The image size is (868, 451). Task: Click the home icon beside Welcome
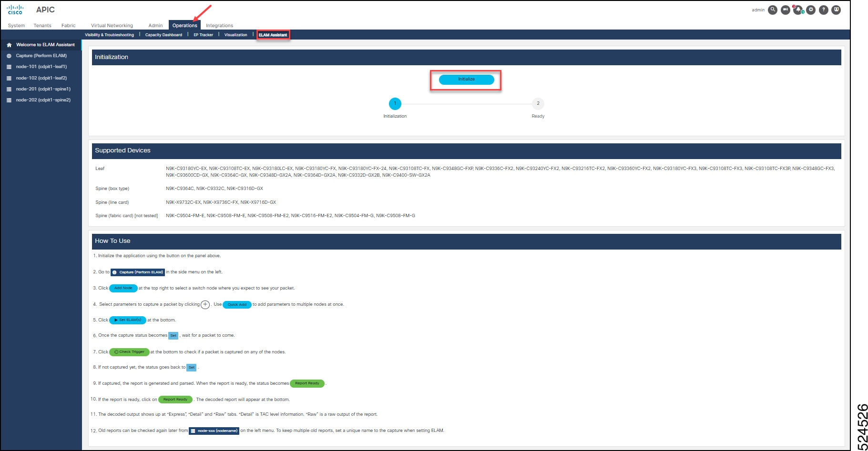9,44
